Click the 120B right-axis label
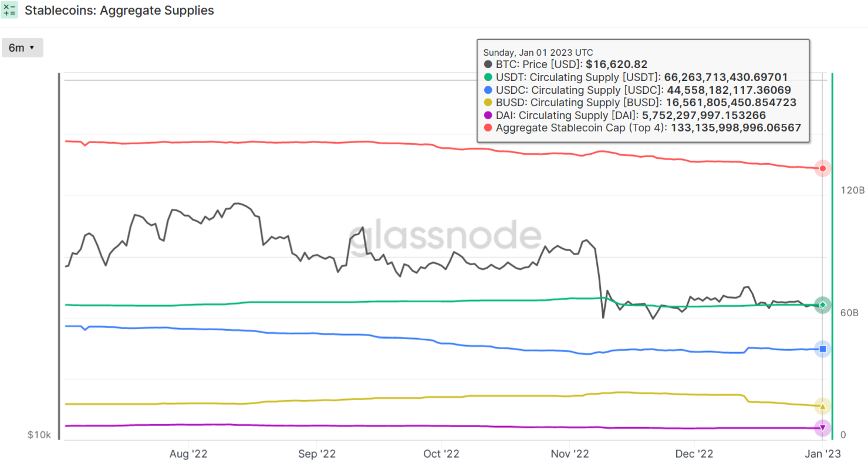This screenshot has height=470, width=868. pyautogui.click(x=852, y=191)
